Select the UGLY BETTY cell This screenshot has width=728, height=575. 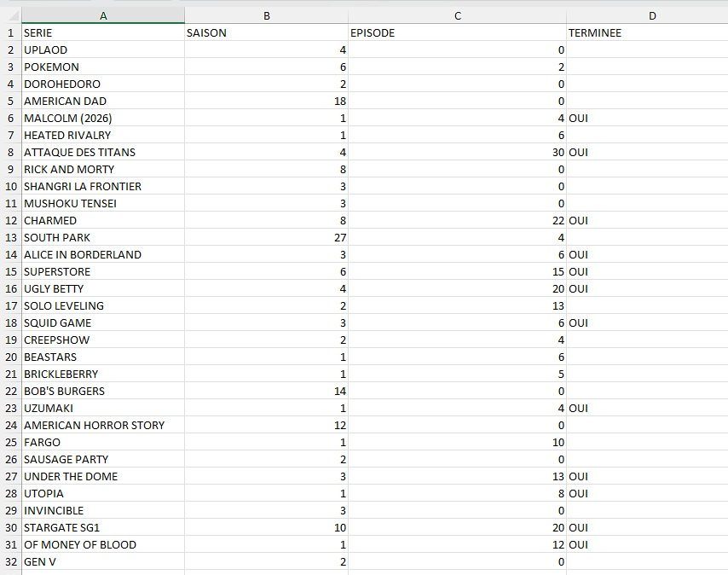pos(103,289)
